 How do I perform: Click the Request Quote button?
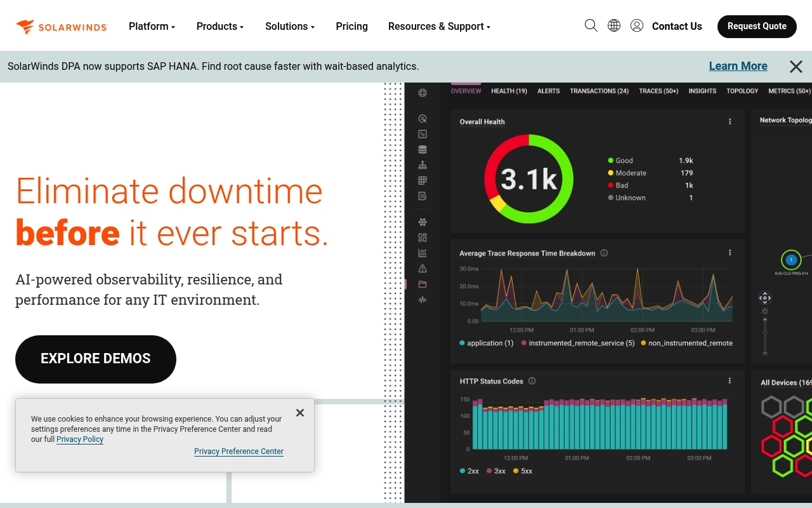click(x=757, y=26)
